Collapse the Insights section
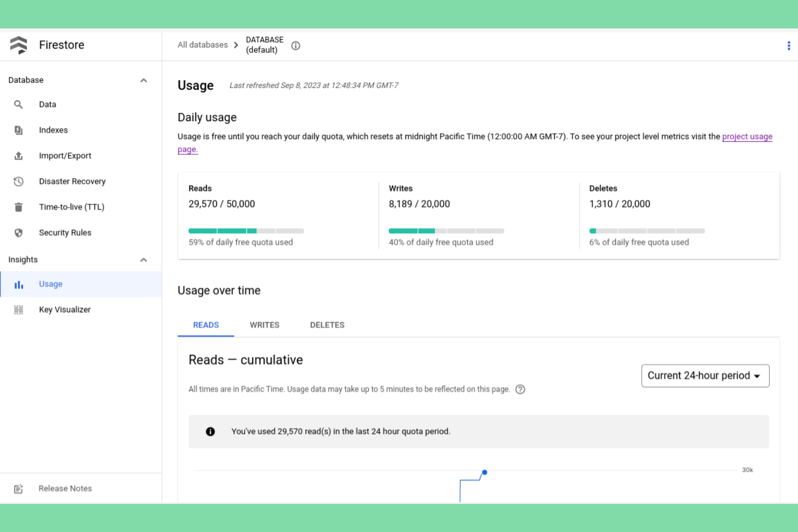 (x=143, y=259)
